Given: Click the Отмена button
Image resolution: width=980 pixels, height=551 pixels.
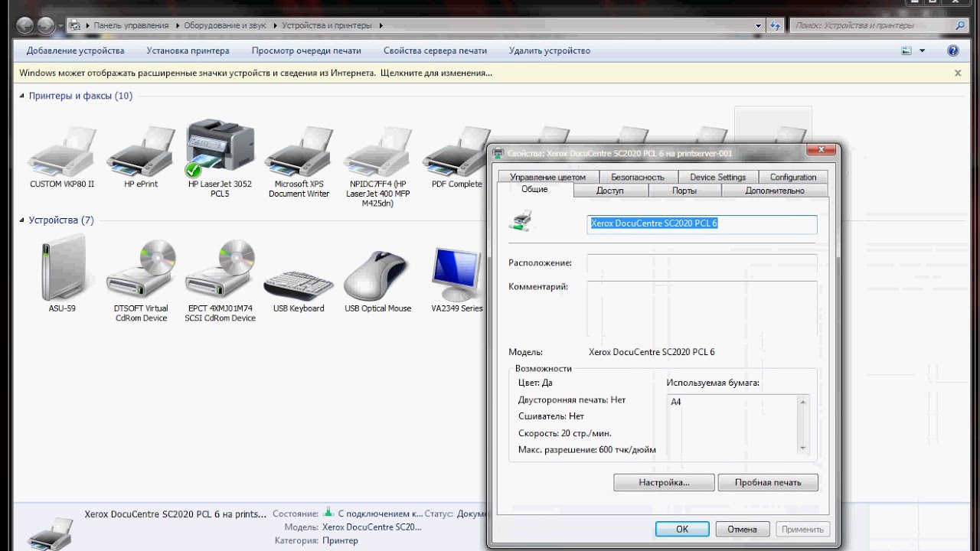Looking at the screenshot, I should point(742,529).
